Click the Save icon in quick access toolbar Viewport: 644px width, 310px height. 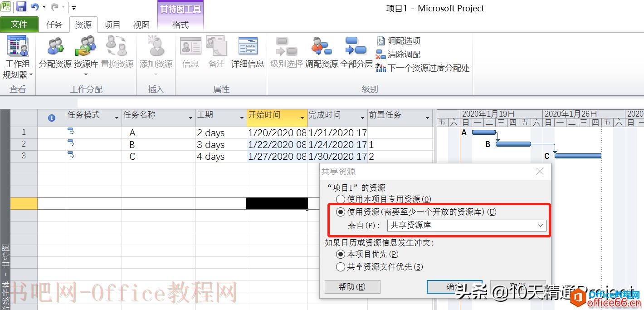coord(21,7)
